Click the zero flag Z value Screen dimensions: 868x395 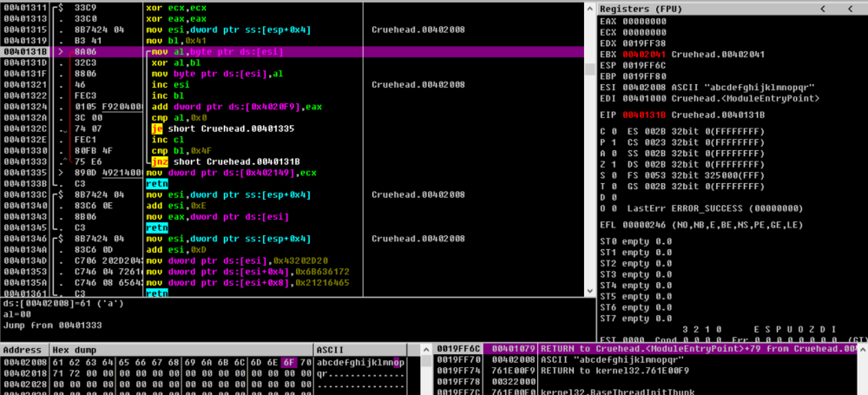615,165
